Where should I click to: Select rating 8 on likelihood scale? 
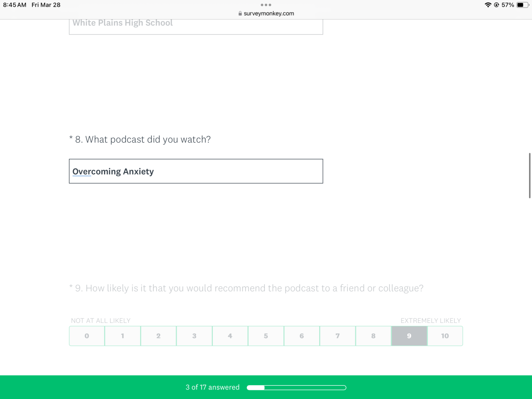373,336
